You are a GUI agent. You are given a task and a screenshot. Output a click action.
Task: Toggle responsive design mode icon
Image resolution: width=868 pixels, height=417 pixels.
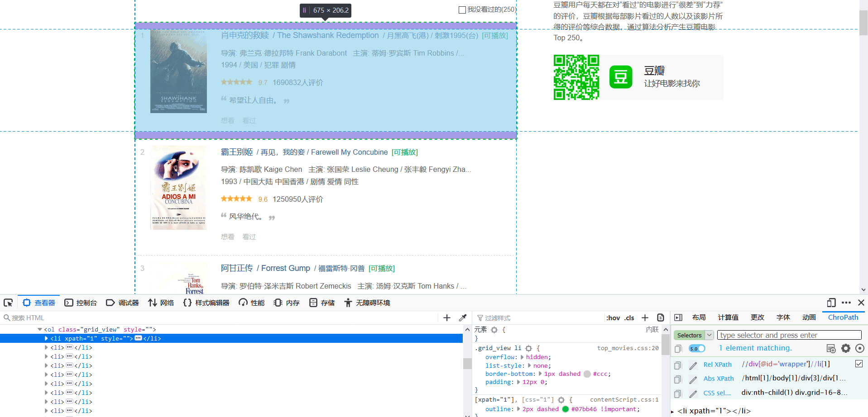click(831, 303)
